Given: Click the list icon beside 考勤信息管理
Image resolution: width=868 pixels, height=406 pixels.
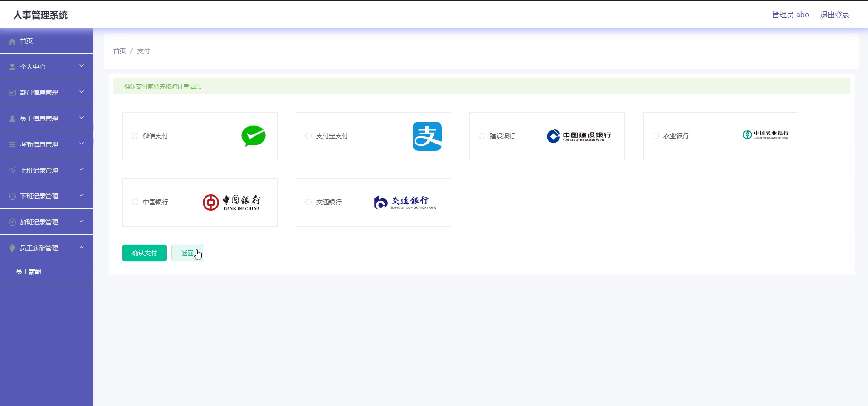Looking at the screenshot, I should pos(12,144).
